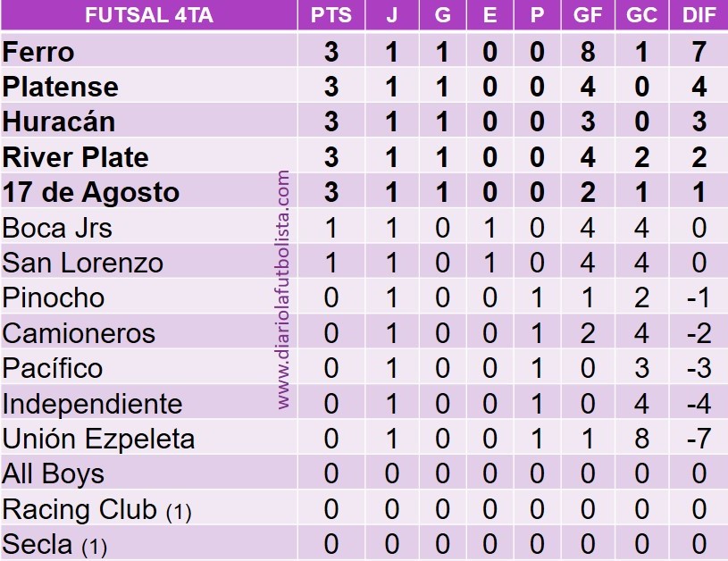Select Unión Ezpeleta in the standings
Image resolution: width=728 pixels, height=561 pixels.
point(98,439)
